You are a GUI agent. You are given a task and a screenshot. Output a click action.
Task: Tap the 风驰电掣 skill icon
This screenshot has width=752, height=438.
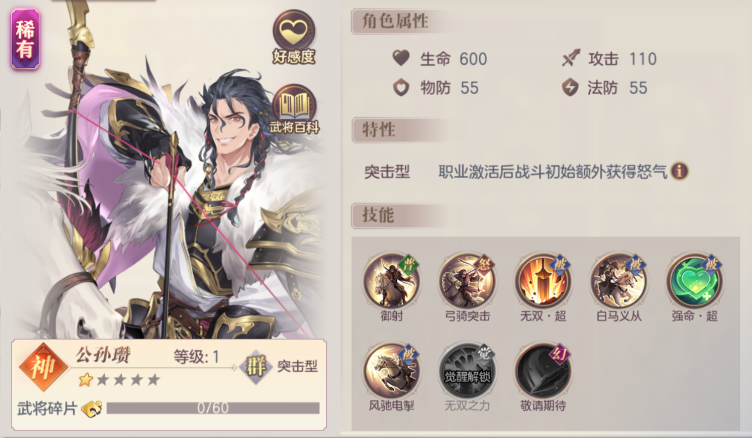tap(391, 371)
